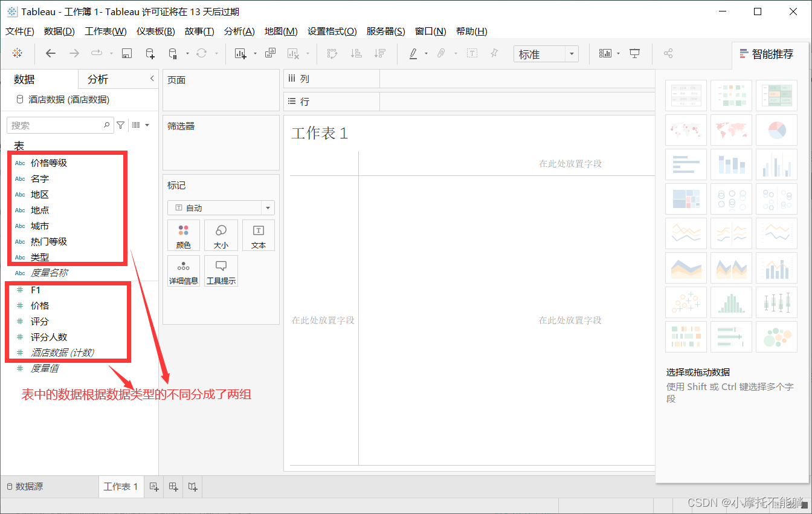The width and height of the screenshot is (812, 514).
Task: Collapse the data pane with the chevron
Action: [152, 79]
